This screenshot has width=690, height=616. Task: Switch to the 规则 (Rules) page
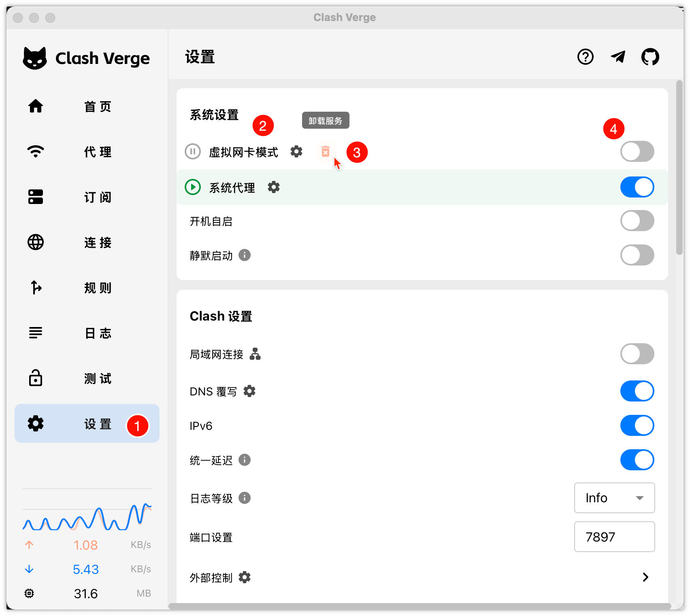point(36,288)
